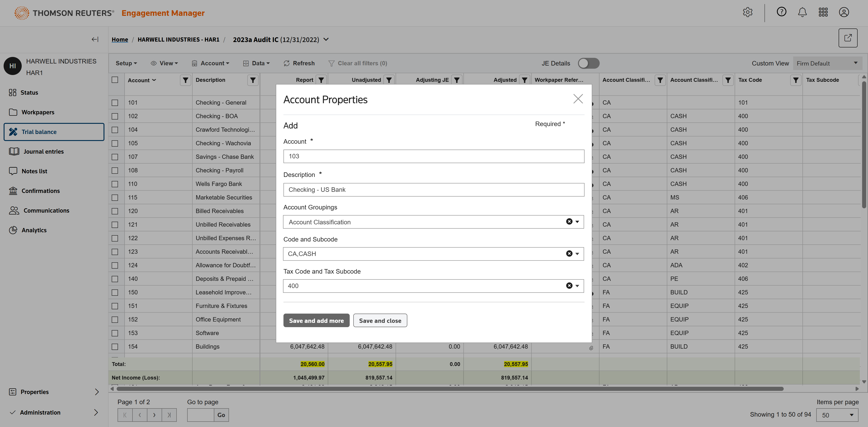Open the Items per page dropdown
This screenshot has height=427, width=868.
837,415
